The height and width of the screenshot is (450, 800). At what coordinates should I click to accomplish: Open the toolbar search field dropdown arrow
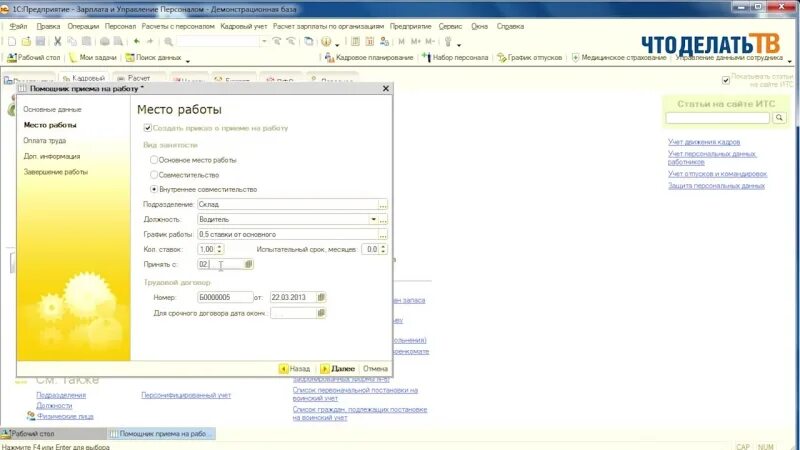pos(264,41)
